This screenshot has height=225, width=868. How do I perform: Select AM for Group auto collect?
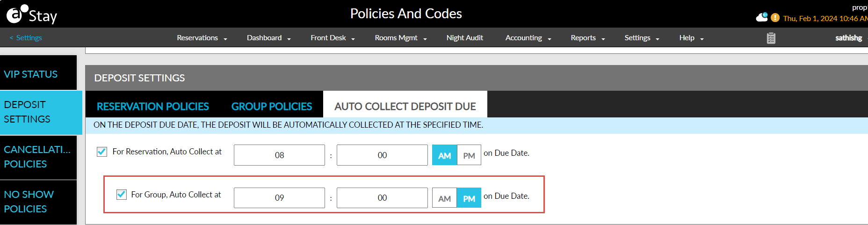pos(444,198)
